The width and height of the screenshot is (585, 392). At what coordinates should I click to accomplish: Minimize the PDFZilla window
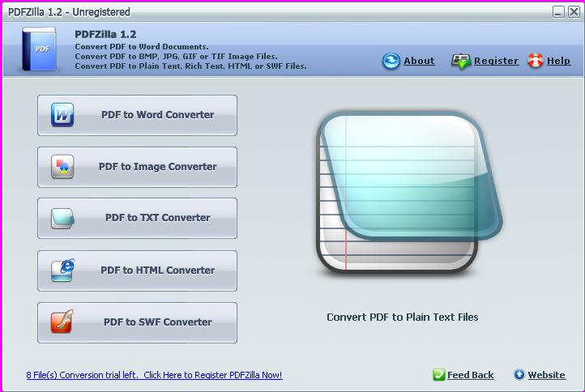[558, 12]
